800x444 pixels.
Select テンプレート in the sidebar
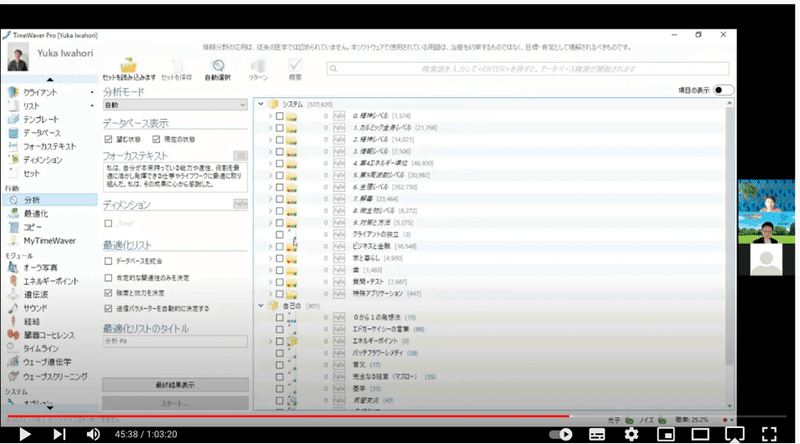click(40, 119)
